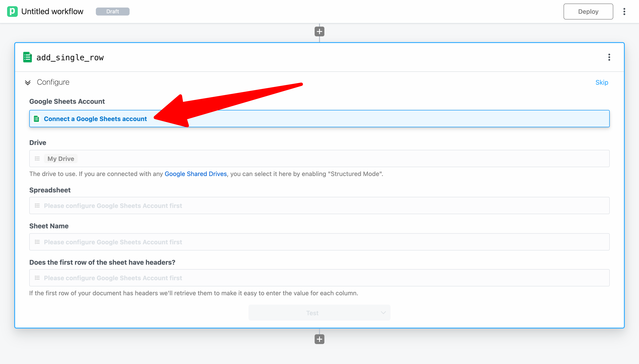
Task: Click Connect a Google Sheets account
Action: [95, 119]
